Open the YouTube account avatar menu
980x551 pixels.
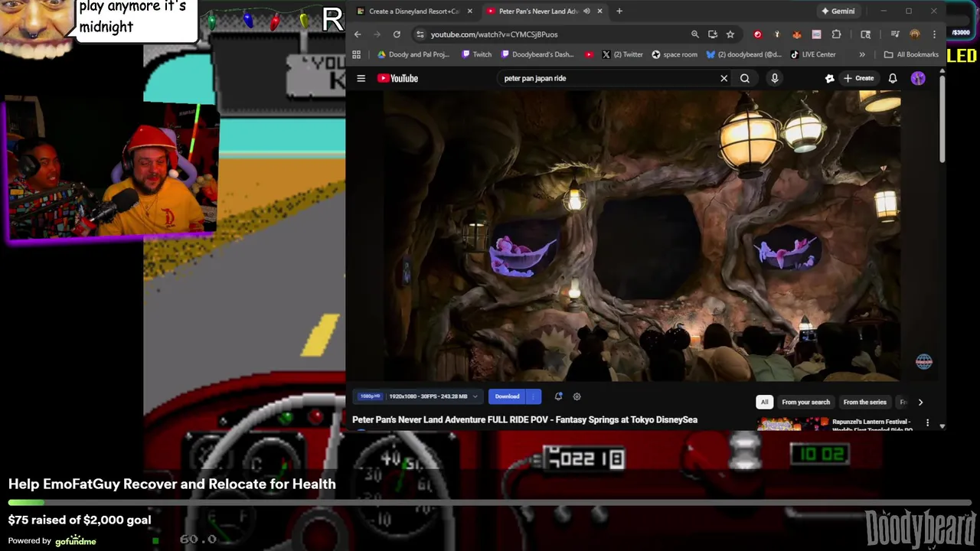pyautogui.click(x=918, y=78)
